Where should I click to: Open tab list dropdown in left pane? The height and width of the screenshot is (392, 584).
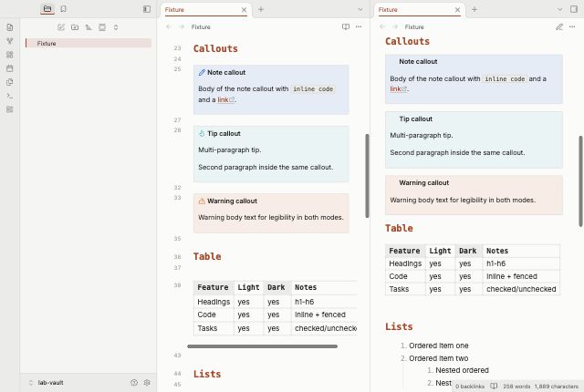pyautogui.click(x=360, y=9)
